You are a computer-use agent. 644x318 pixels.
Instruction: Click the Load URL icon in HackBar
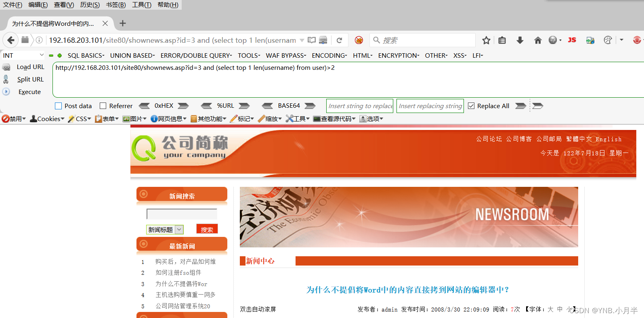6,67
